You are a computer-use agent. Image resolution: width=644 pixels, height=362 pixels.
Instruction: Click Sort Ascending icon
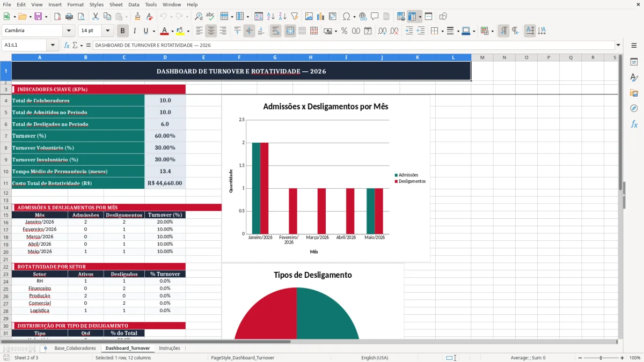click(x=270, y=17)
